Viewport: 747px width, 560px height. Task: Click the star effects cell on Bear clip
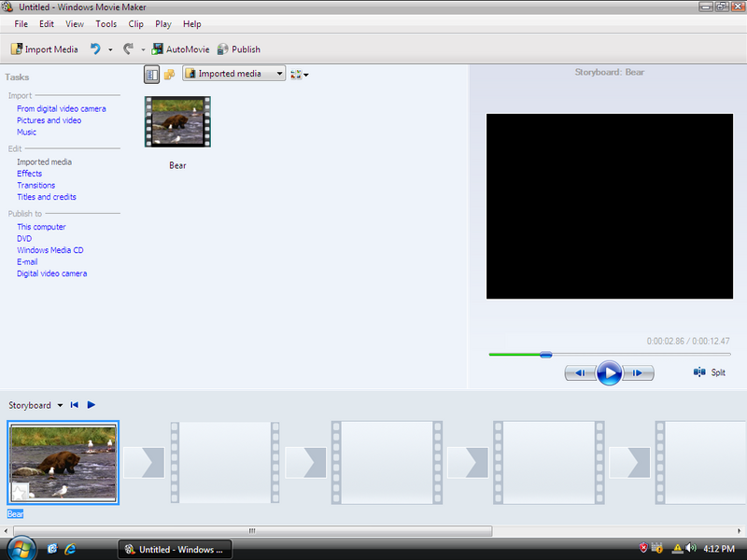coord(20,492)
